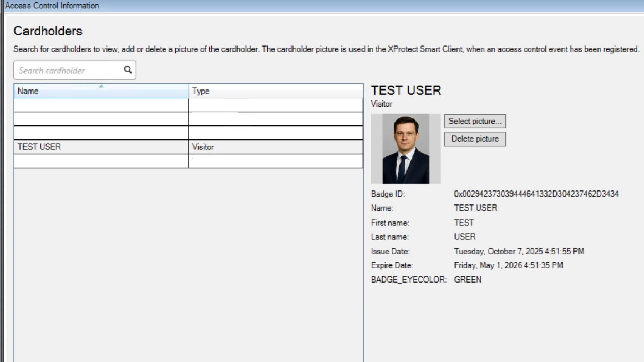
Task: Click the cardholder photo thumbnail
Action: (x=406, y=149)
